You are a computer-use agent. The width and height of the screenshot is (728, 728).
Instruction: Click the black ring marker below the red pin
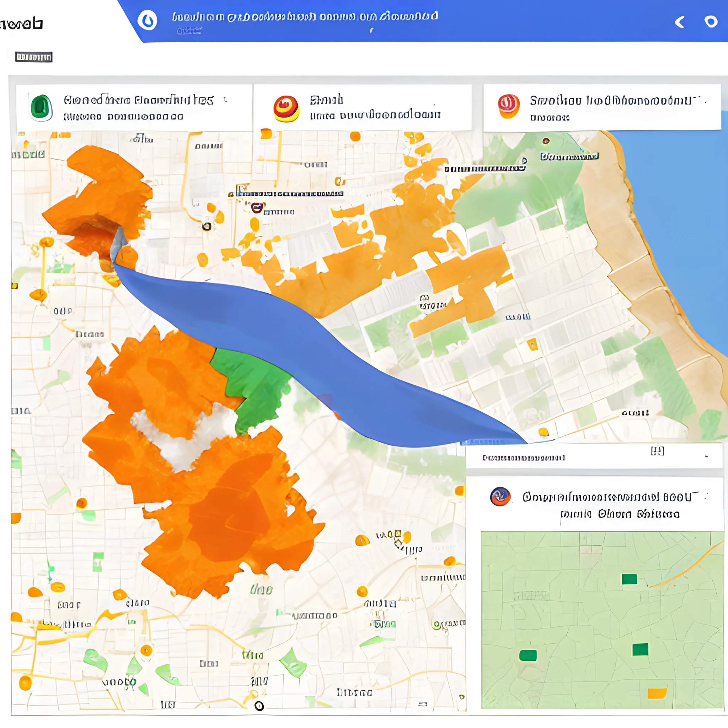pyautogui.click(x=207, y=226)
